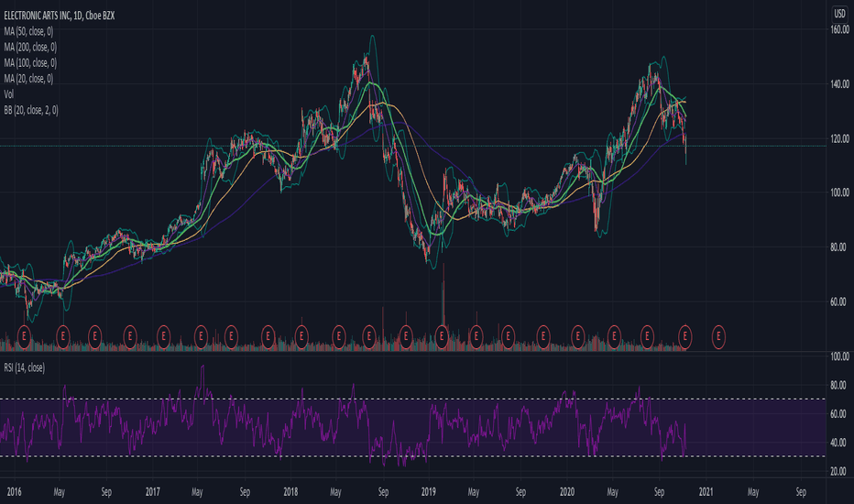Click the 2017 label on time axis
This screenshot has height=504, width=854.
tap(152, 492)
